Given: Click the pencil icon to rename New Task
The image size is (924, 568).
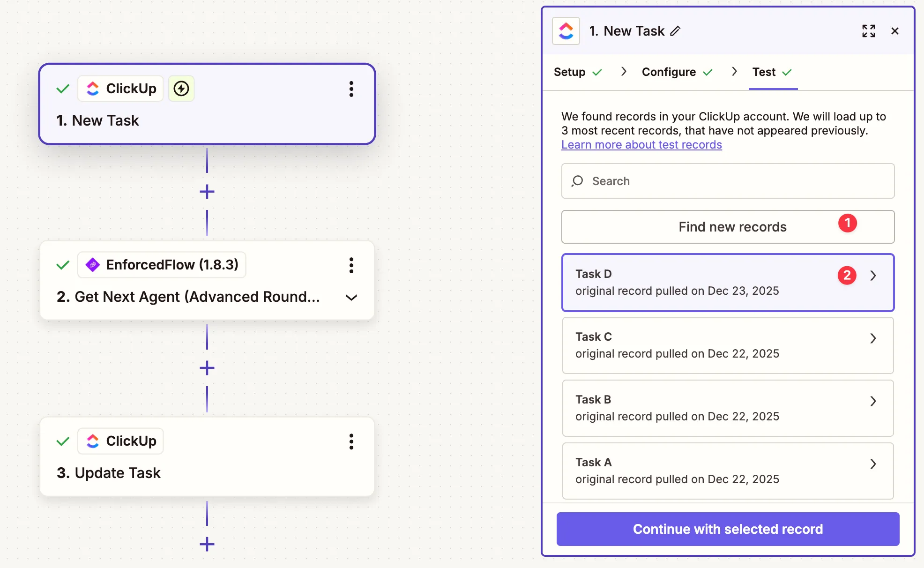Looking at the screenshot, I should (x=676, y=31).
